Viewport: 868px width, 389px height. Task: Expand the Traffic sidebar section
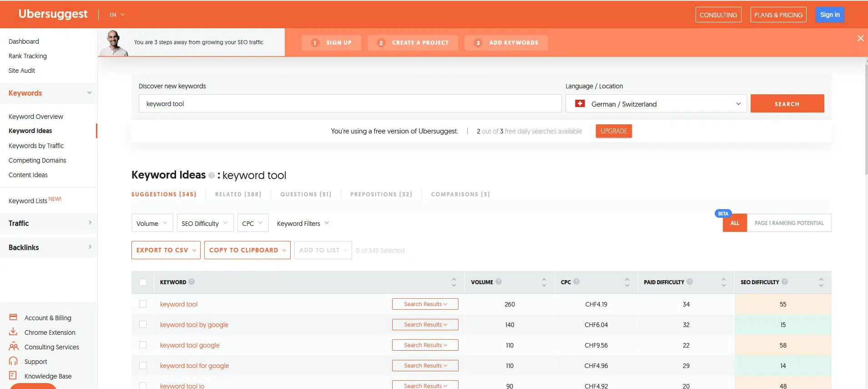(49, 223)
